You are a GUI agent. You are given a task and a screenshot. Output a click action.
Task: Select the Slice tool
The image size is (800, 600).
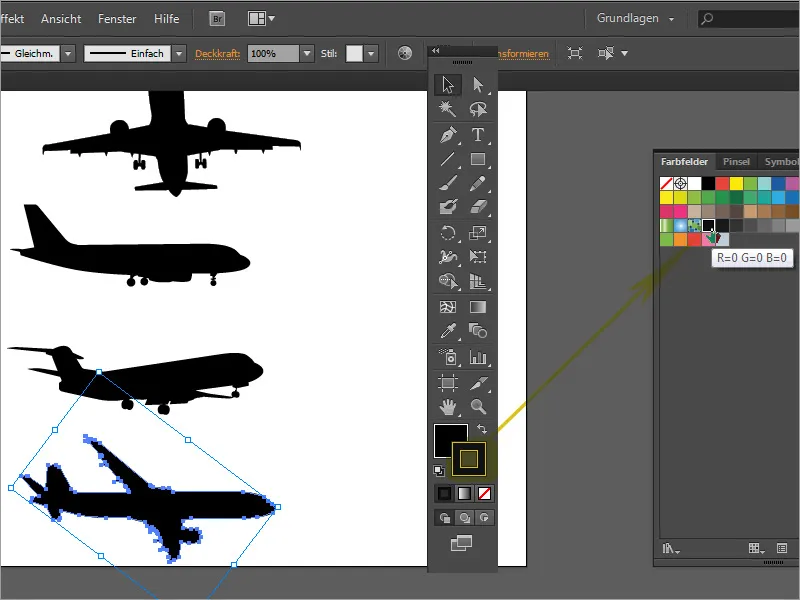[478, 383]
